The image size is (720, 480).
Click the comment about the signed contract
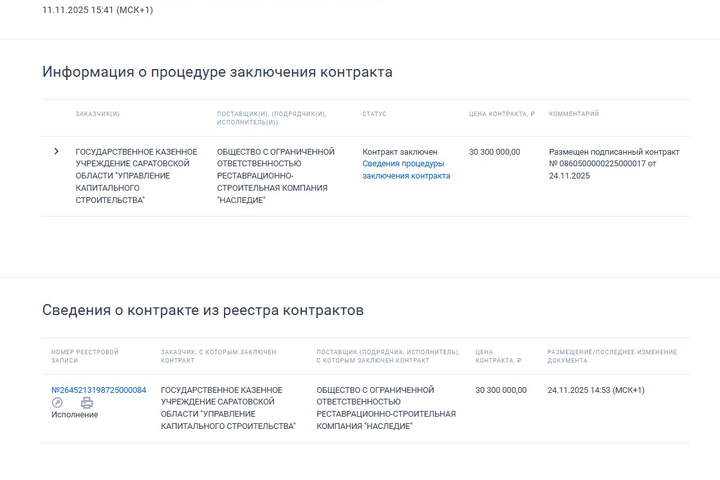613,164
